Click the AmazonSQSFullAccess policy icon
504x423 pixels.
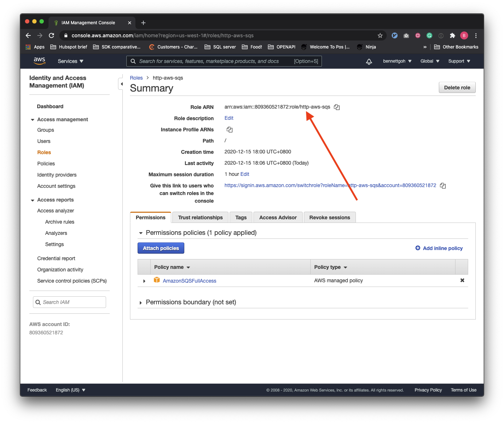pos(157,280)
